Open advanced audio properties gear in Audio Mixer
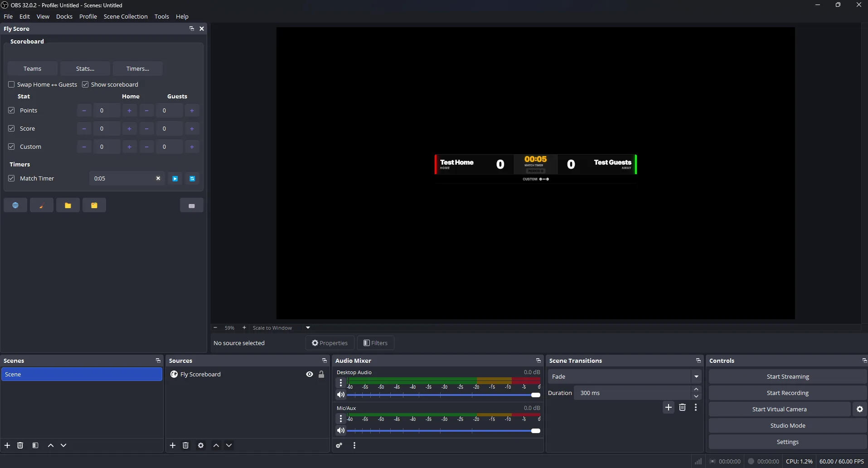The width and height of the screenshot is (868, 468). [339, 445]
